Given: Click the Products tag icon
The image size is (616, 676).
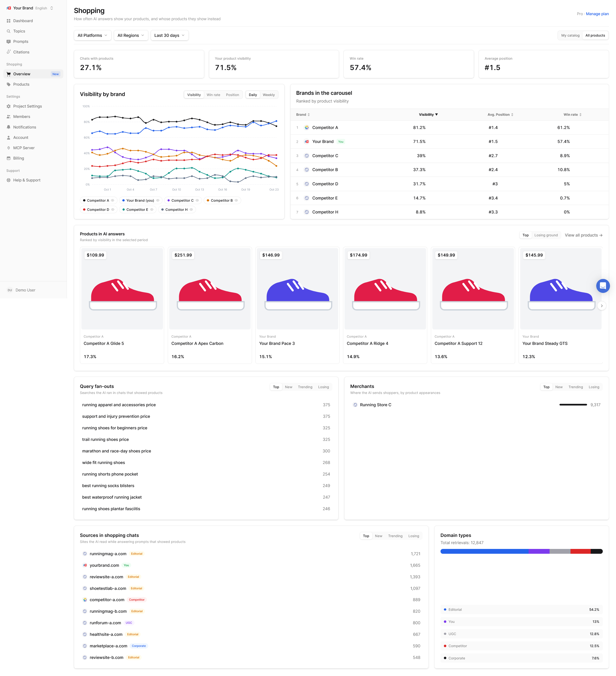Looking at the screenshot, I should pyautogui.click(x=9, y=84).
